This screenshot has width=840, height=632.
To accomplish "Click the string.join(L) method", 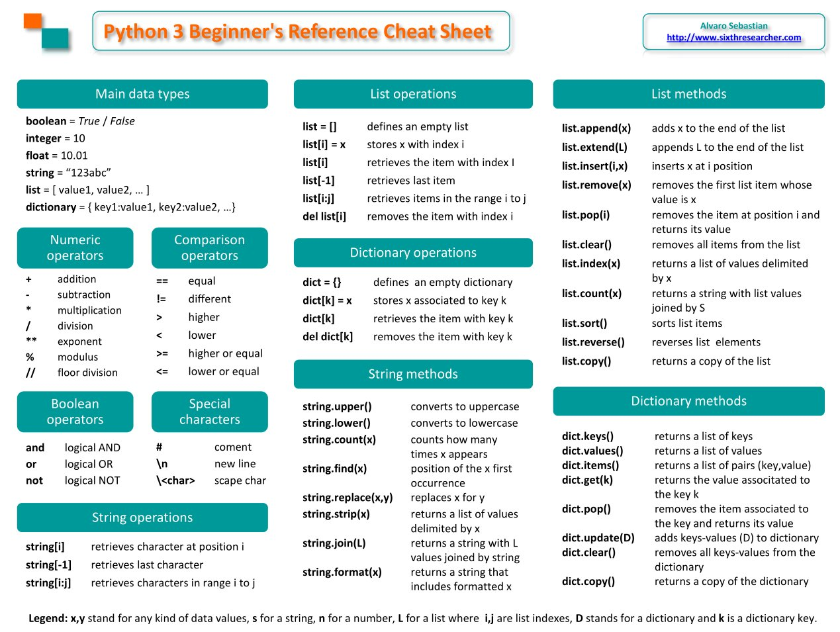I will pos(334,543).
